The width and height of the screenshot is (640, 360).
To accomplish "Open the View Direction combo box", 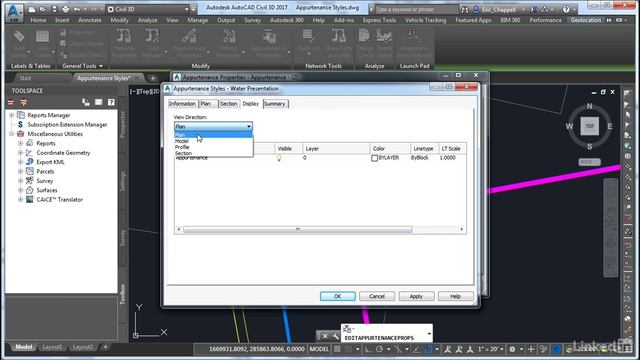I will click(213, 127).
